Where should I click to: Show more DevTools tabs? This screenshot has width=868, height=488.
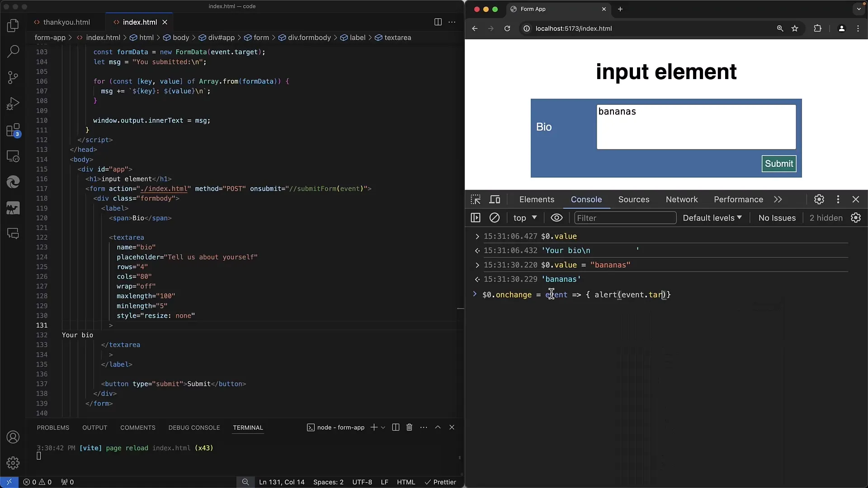pyautogui.click(x=778, y=199)
